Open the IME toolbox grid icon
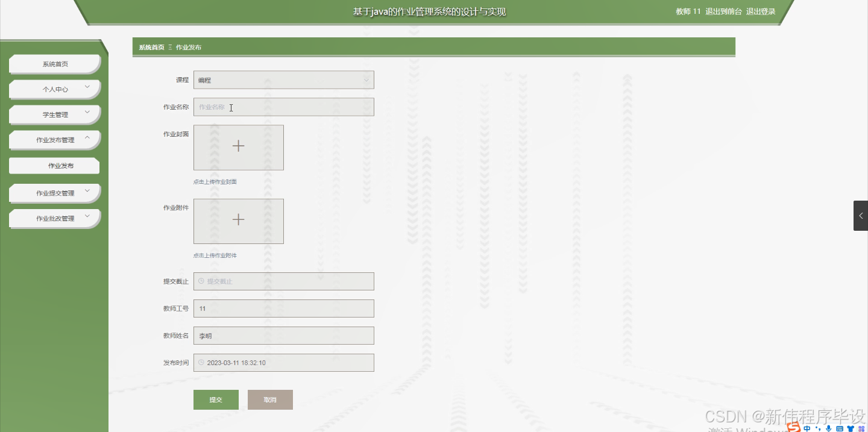 (861, 428)
